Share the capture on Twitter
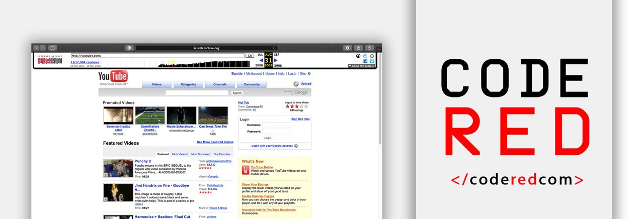The image size is (644, 219). (372, 61)
